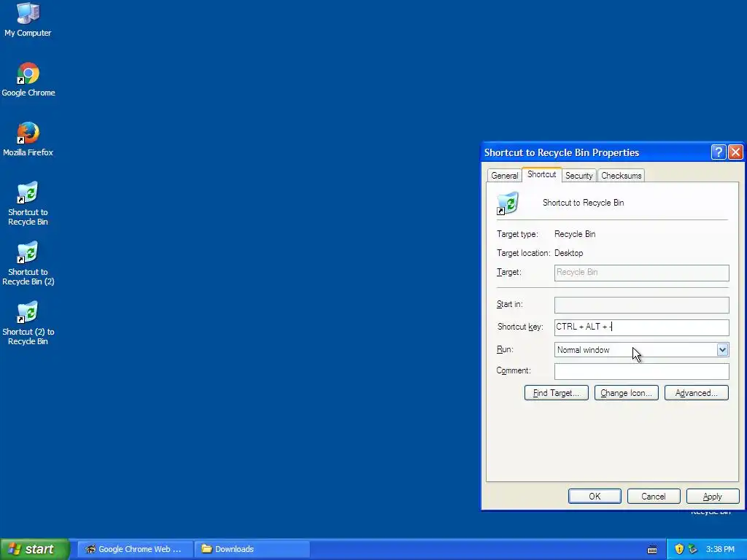Screen dimensions: 747x560
Task: Click the Start in label
Action: tap(509, 304)
